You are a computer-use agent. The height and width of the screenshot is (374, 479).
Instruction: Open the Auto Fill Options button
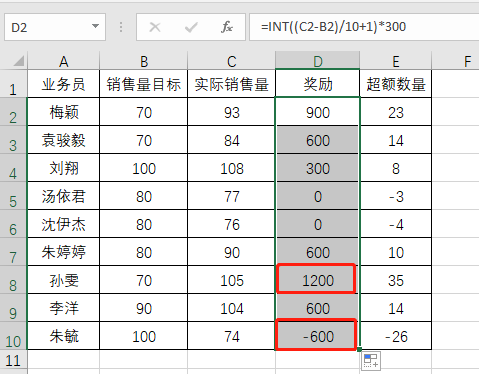[x=371, y=361]
